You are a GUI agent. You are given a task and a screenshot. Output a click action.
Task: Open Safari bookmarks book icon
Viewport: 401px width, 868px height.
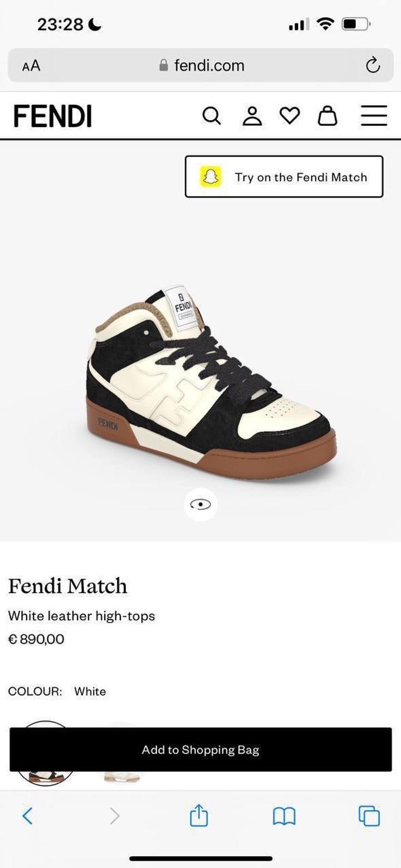pyautogui.click(x=284, y=817)
